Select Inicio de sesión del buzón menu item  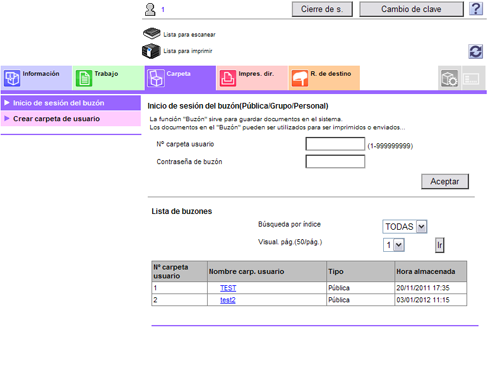pos(71,103)
